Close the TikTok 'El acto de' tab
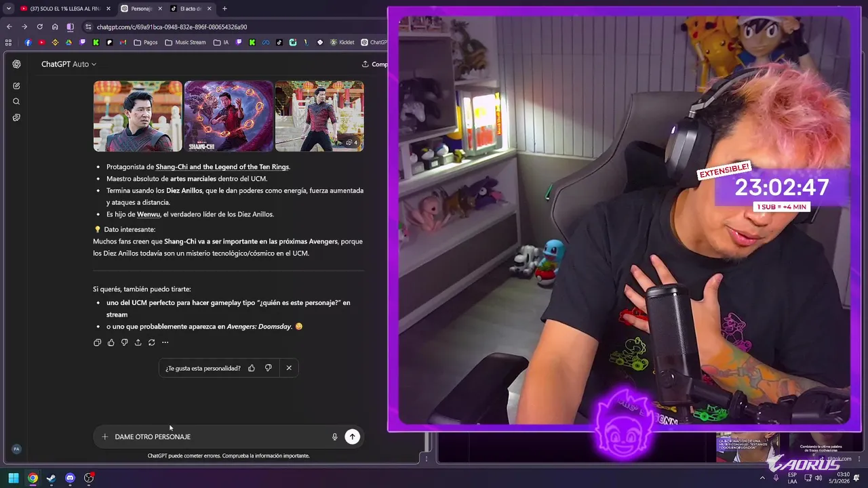 point(210,9)
